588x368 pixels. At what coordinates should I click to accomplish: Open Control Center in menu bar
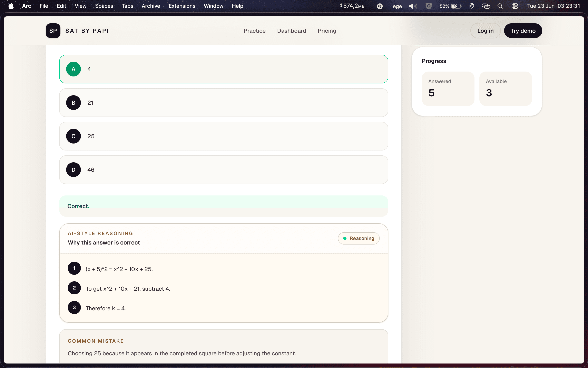[x=515, y=6]
